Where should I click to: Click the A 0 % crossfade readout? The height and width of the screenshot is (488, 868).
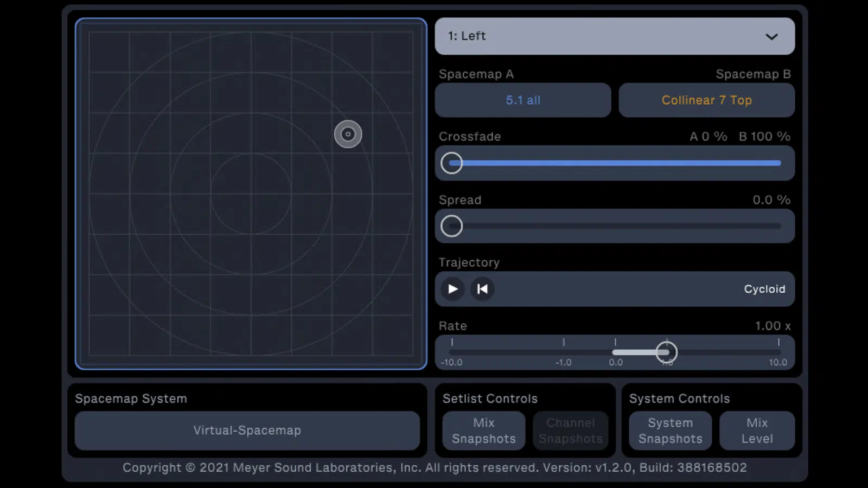click(x=708, y=137)
